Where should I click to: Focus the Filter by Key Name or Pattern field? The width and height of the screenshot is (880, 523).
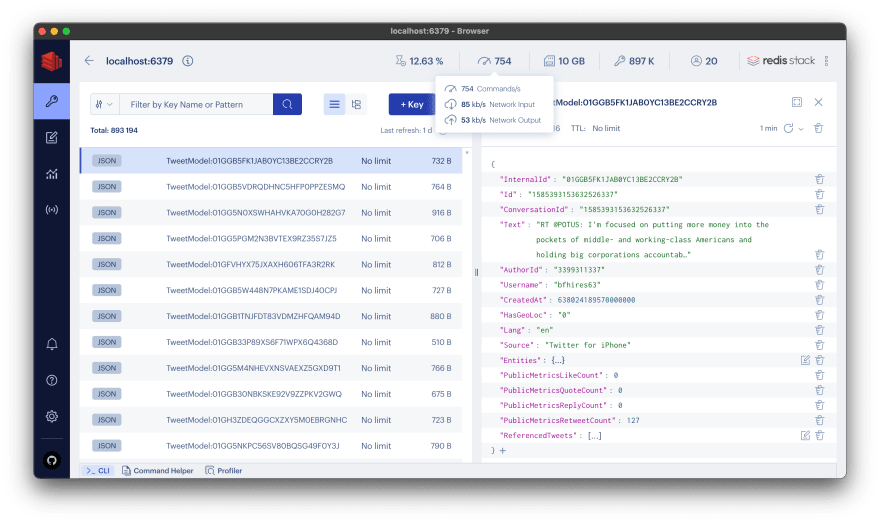tap(196, 104)
